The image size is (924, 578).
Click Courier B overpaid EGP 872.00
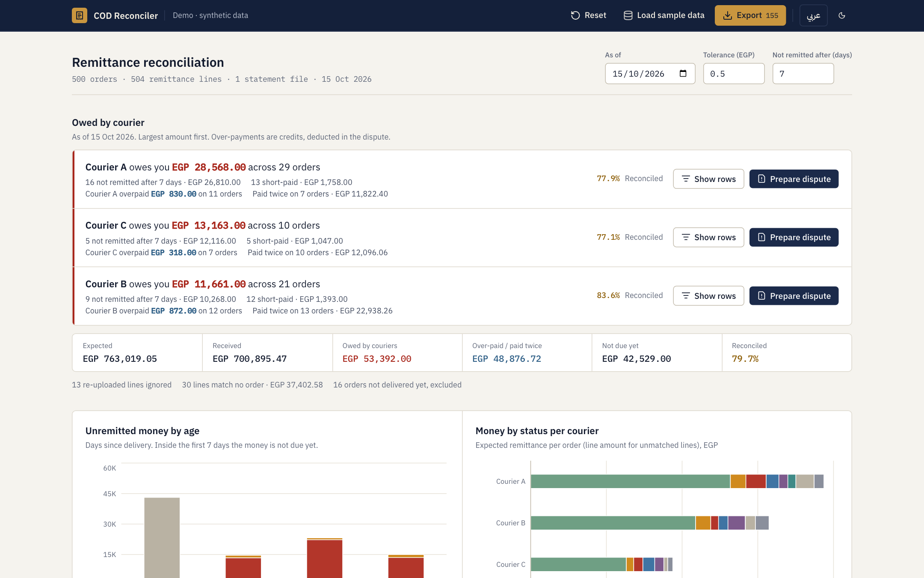coord(174,311)
